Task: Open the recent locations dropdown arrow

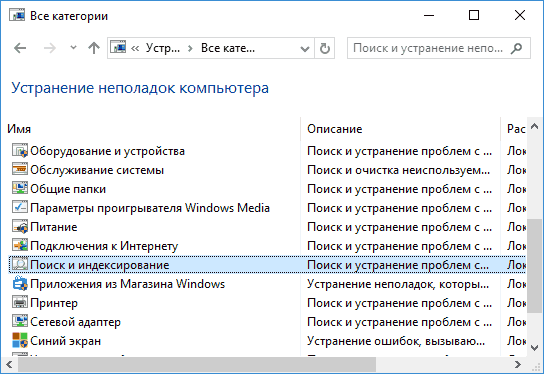Action: tap(73, 47)
